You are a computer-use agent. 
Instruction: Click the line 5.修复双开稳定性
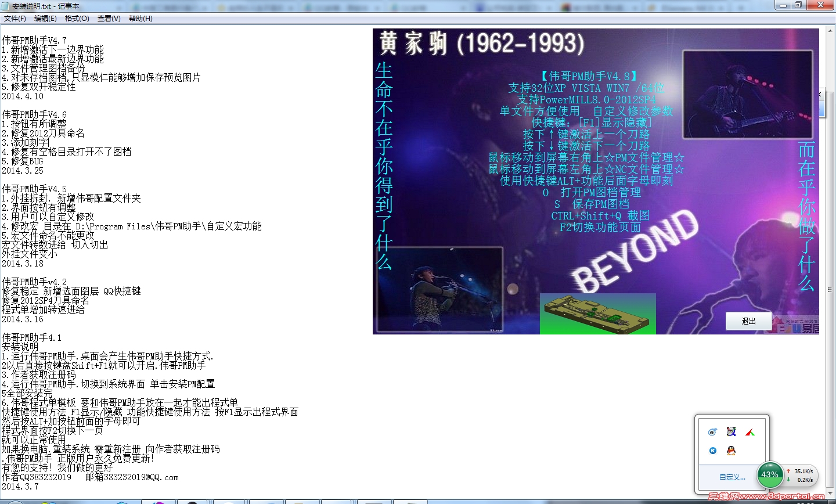point(39,87)
